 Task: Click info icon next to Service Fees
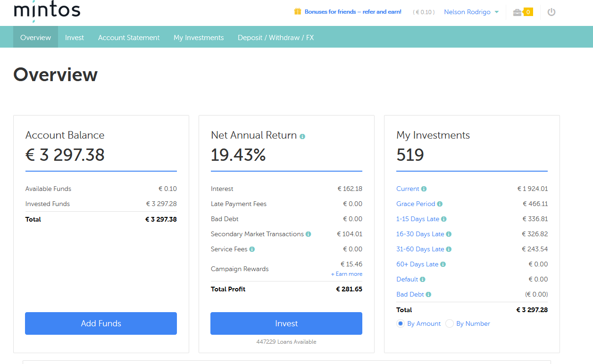(252, 249)
